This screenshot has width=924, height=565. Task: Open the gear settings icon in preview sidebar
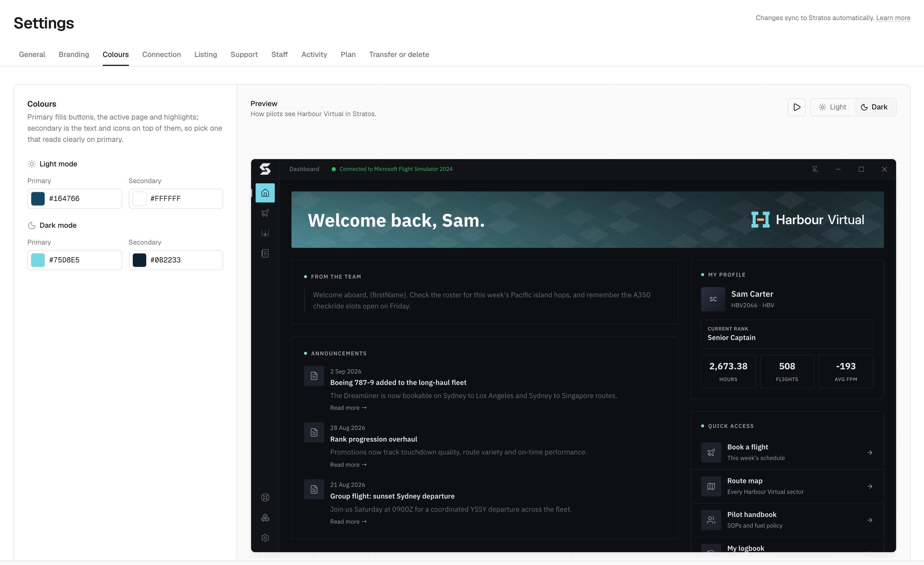click(265, 538)
